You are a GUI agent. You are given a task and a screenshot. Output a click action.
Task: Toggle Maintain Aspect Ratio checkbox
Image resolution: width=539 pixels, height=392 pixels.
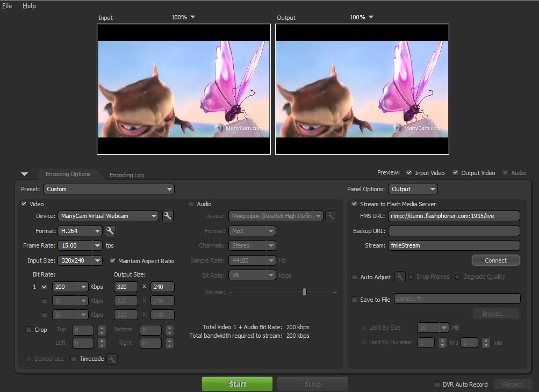pos(112,261)
